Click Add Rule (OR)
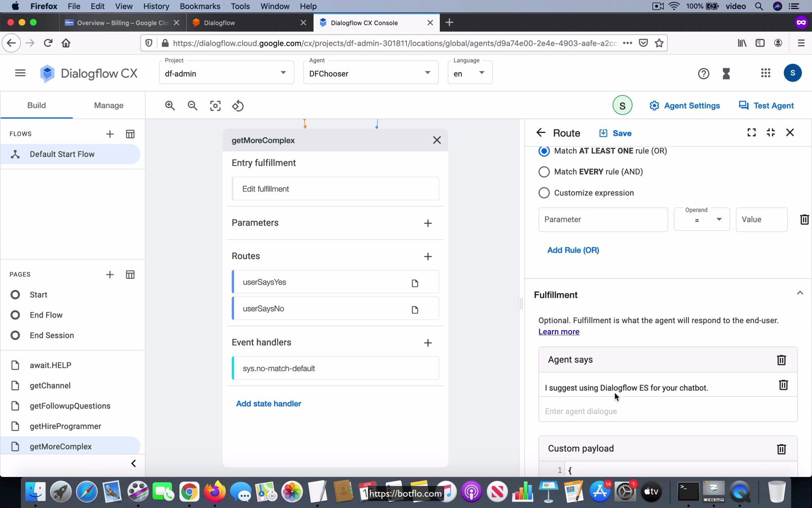 573,250
